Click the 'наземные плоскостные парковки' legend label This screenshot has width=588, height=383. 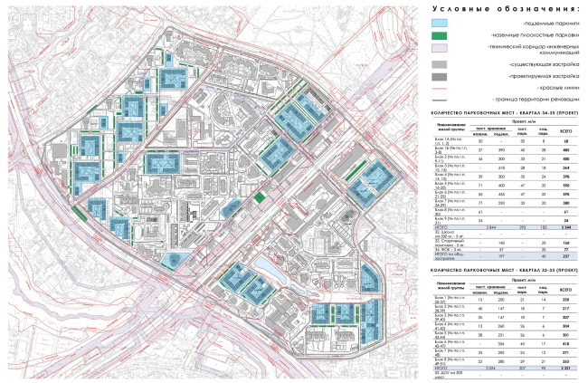tap(534, 35)
